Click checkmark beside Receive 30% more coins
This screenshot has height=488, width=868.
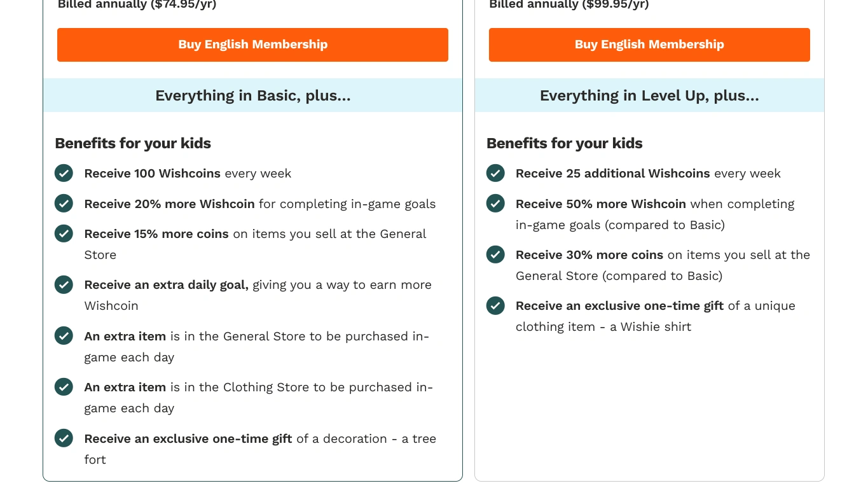tap(495, 254)
